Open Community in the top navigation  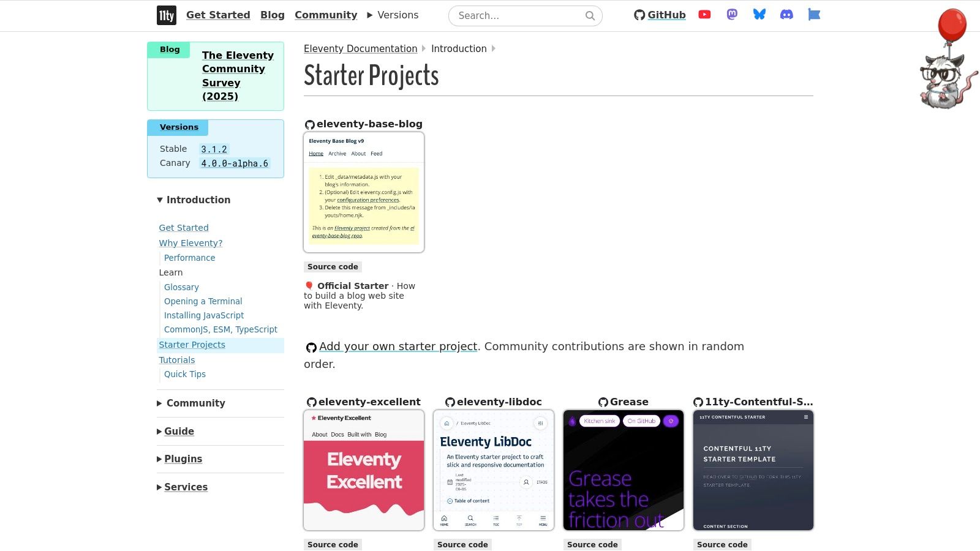[326, 15]
